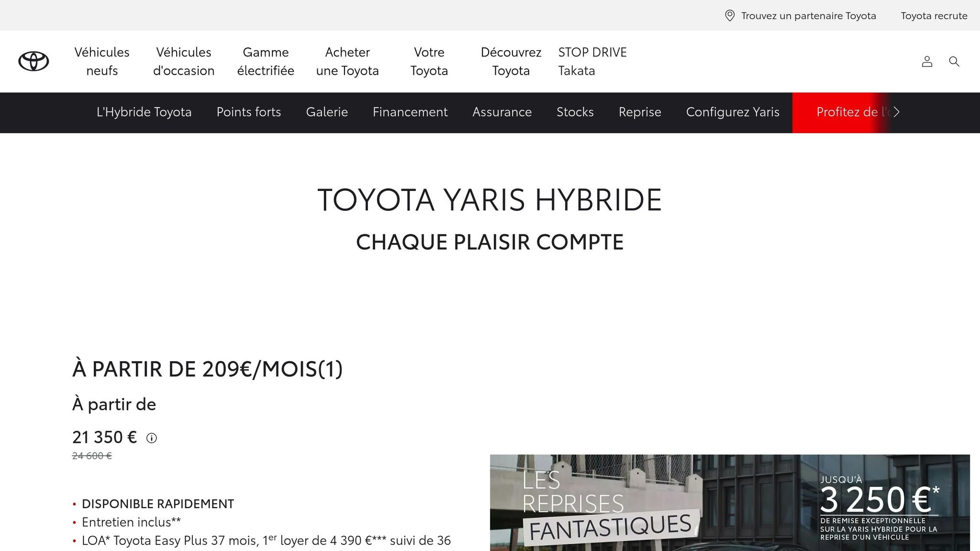Open the Votre Toyota menu
Image resolution: width=980 pixels, height=551 pixels.
429,61
